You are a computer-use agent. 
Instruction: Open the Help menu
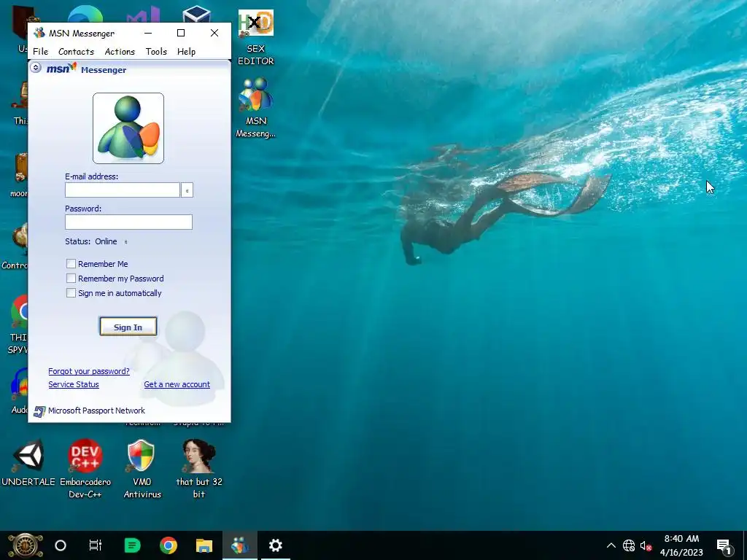[x=186, y=52]
